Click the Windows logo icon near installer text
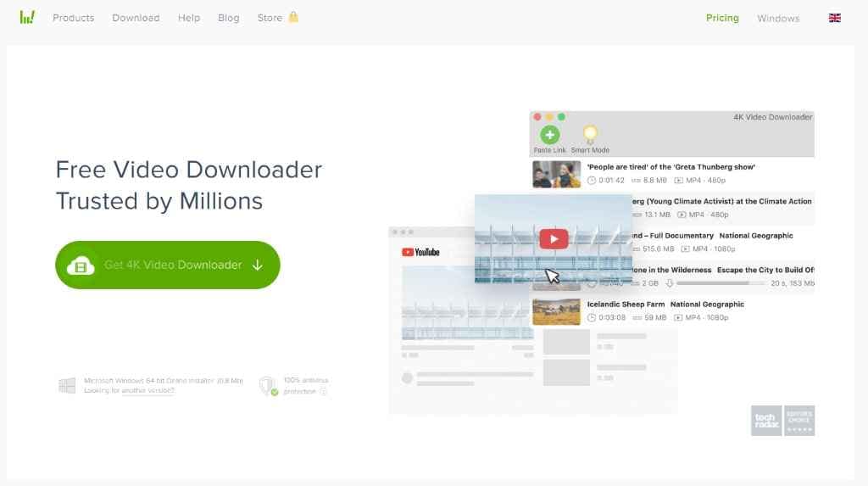Image resolution: width=868 pixels, height=486 pixels. 67,385
